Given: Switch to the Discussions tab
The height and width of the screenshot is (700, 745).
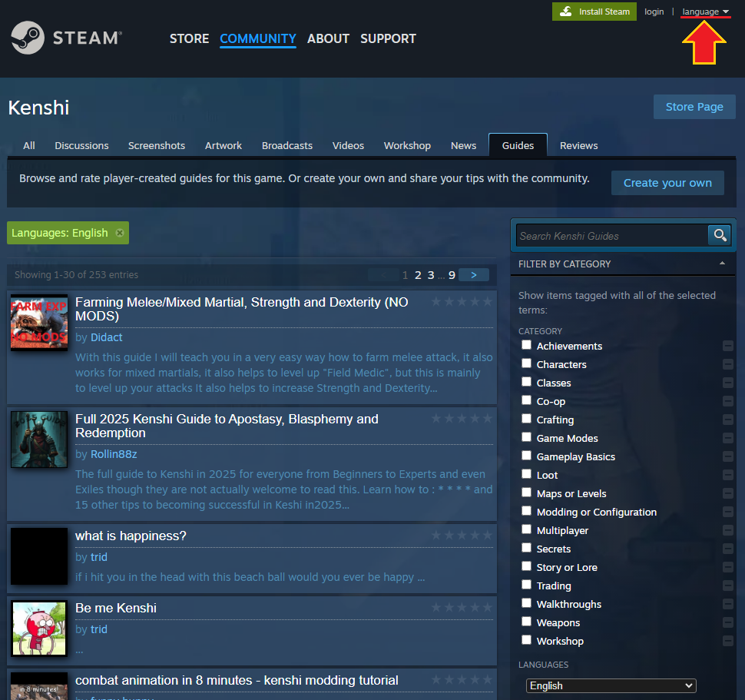Looking at the screenshot, I should 81,145.
